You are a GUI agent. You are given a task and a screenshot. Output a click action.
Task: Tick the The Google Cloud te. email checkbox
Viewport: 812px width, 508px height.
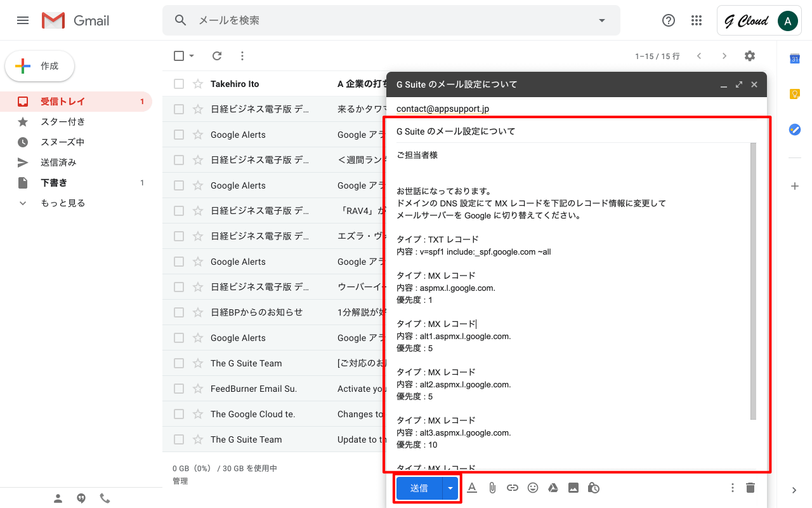(179, 414)
